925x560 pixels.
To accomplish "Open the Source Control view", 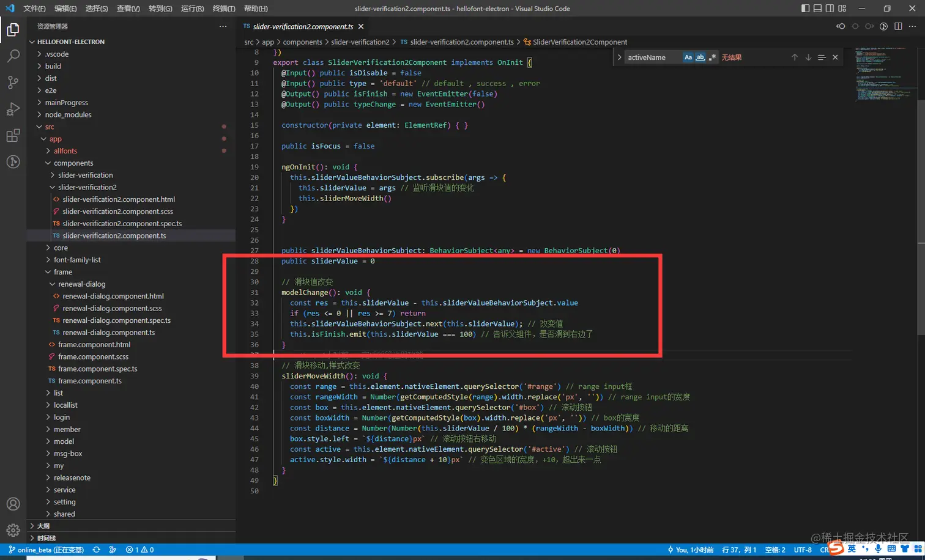I will (13, 83).
